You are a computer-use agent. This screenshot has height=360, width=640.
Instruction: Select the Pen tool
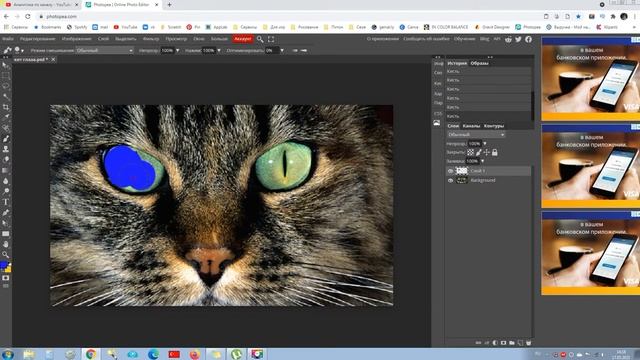[x=5, y=212]
